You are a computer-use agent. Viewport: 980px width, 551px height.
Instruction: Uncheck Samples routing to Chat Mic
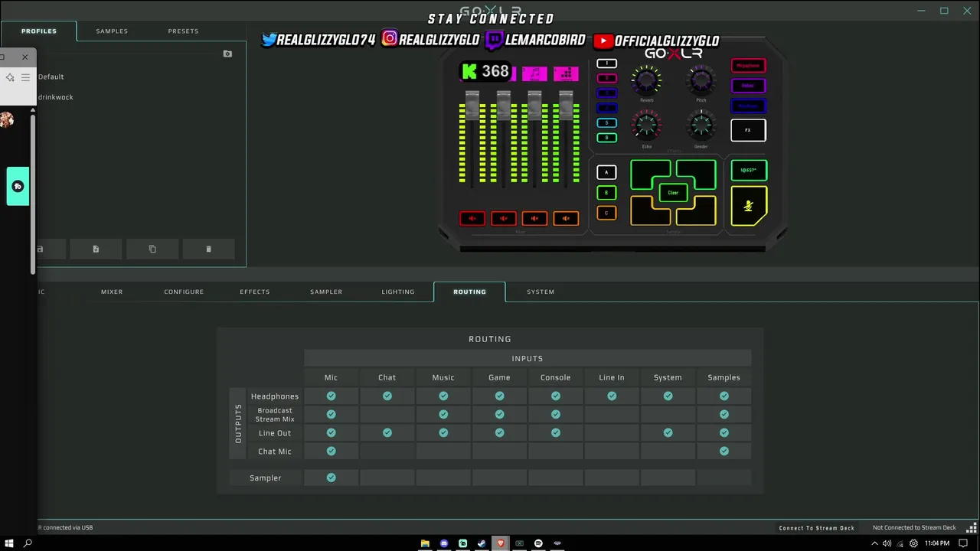click(x=724, y=451)
